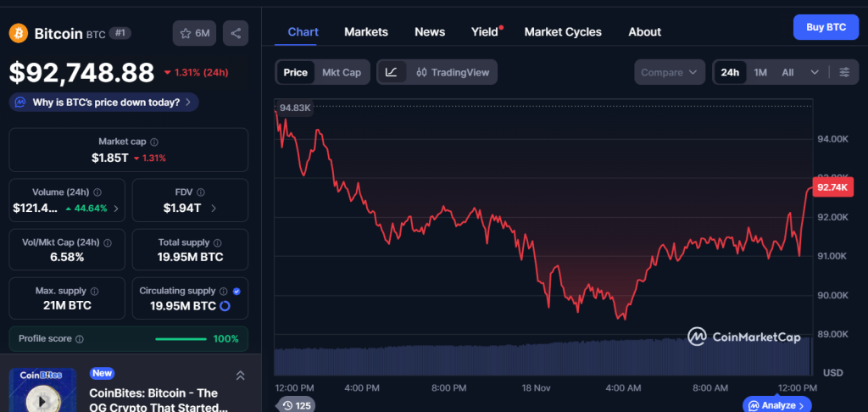The height and width of the screenshot is (412, 868).
Task: Collapse the CoinBites panel with chevrons
Action: [240, 375]
